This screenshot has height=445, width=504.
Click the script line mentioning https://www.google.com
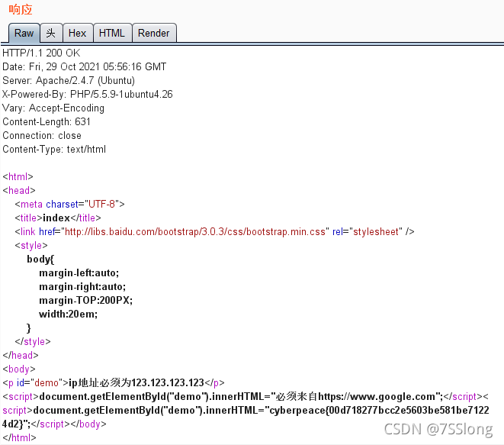tap(246, 396)
